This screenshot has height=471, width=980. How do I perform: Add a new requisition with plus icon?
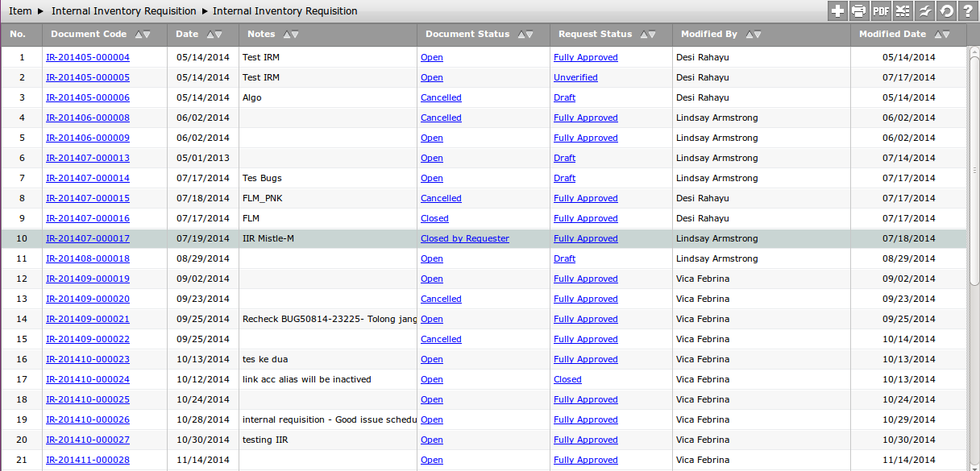[x=838, y=10]
